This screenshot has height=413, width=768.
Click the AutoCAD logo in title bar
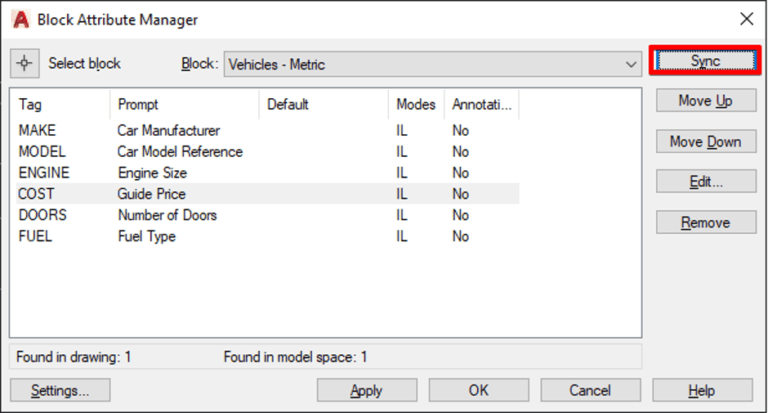point(21,20)
